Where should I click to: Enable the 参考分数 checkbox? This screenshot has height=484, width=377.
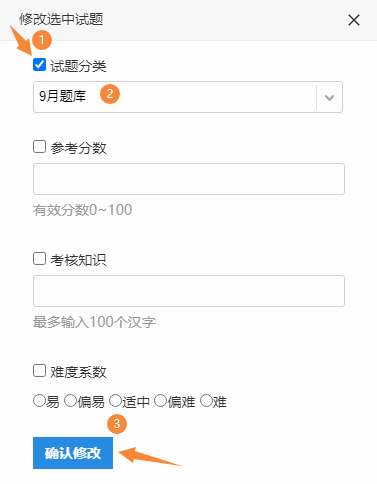coord(39,146)
